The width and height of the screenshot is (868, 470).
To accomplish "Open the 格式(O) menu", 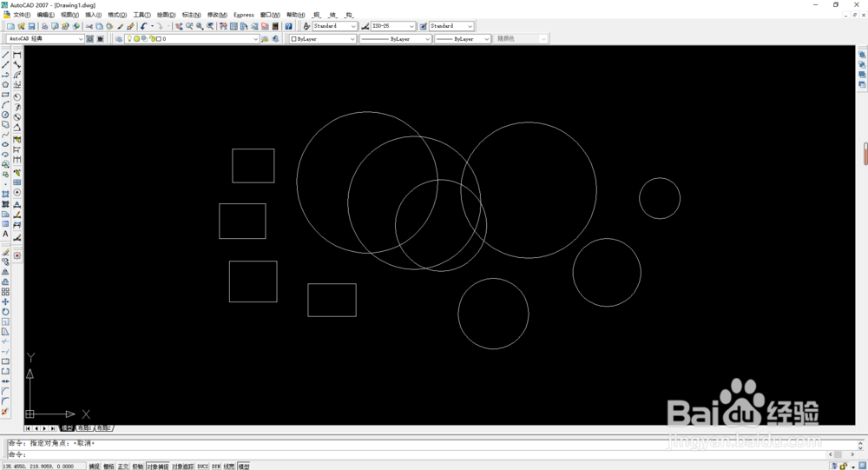I will (x=117, y=15).
